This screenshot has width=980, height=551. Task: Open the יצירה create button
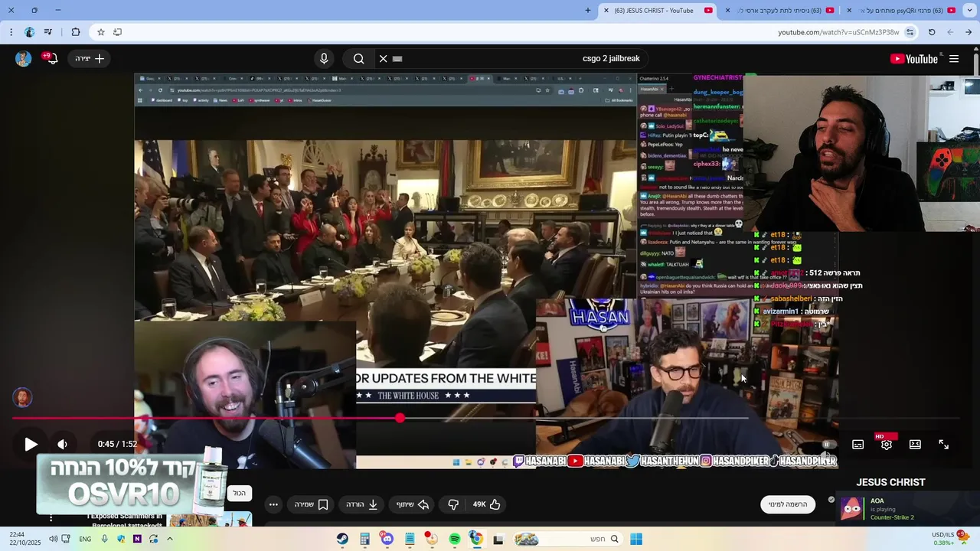pos(90,58)
